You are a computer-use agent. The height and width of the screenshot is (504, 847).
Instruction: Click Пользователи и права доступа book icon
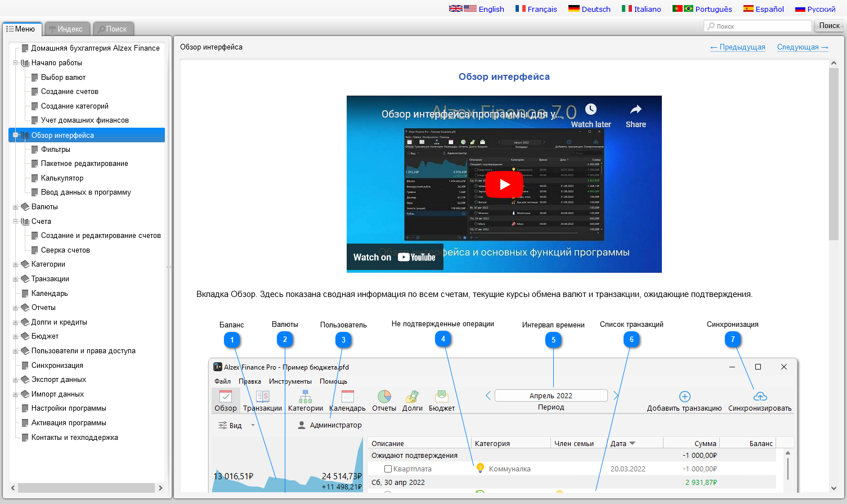pos(25,351)
